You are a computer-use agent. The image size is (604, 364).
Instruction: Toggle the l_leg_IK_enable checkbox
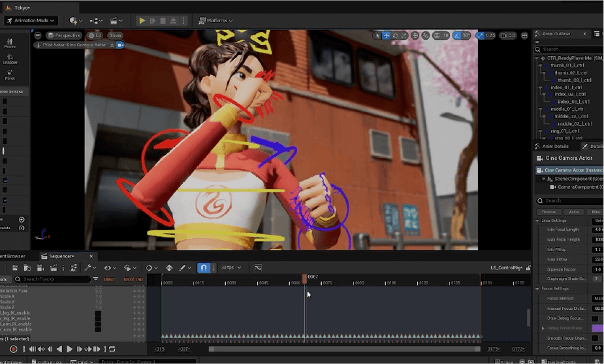pos(98,314)
